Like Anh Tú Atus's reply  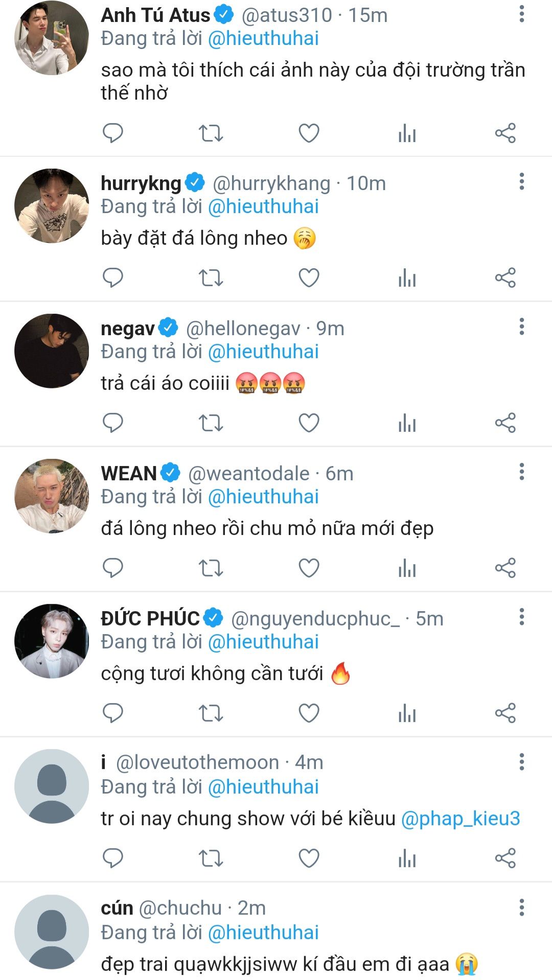click(x=309, y=133)
